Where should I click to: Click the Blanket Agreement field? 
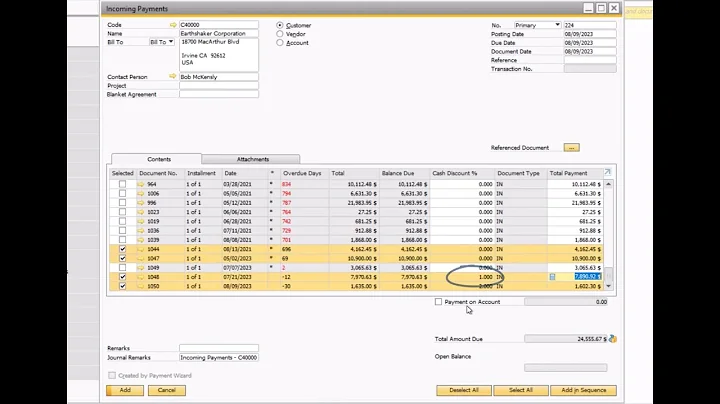tap(219, 94)
